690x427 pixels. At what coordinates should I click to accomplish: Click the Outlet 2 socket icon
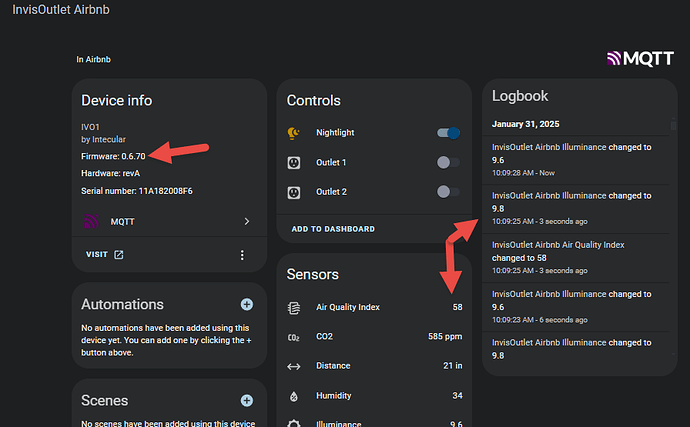click(x=294, y=192)
